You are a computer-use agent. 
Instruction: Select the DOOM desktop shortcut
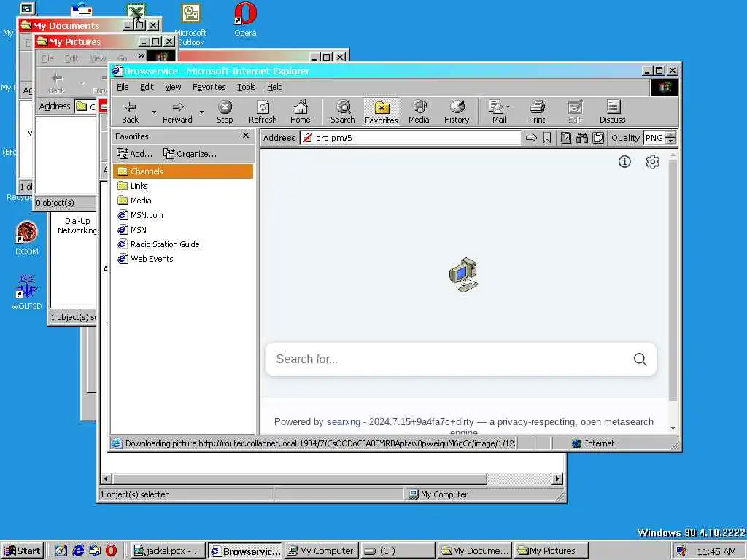27,238
